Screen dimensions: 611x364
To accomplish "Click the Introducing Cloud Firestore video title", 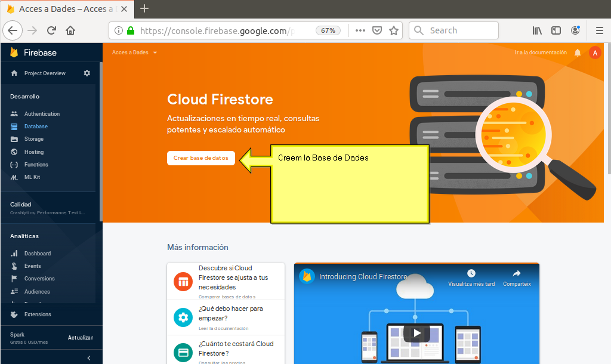I will (x=363, y=277).
